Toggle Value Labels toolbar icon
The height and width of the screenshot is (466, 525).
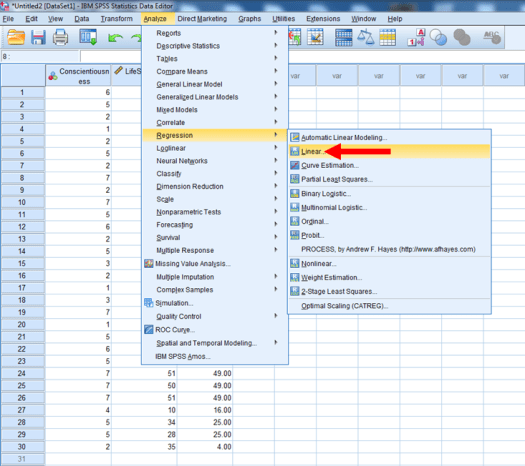pyautogui.click(x=416, y=37)
